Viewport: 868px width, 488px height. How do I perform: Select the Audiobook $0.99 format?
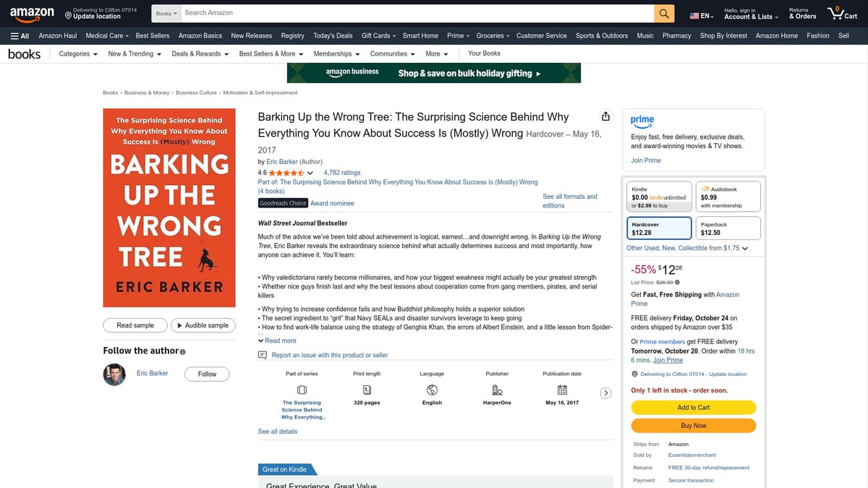[x=727, y=197]
